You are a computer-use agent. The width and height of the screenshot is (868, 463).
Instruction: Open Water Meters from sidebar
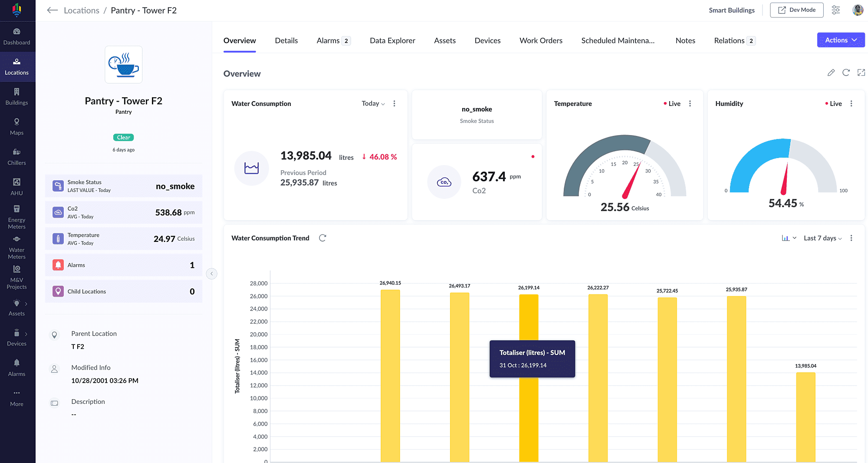click(16, 247)
